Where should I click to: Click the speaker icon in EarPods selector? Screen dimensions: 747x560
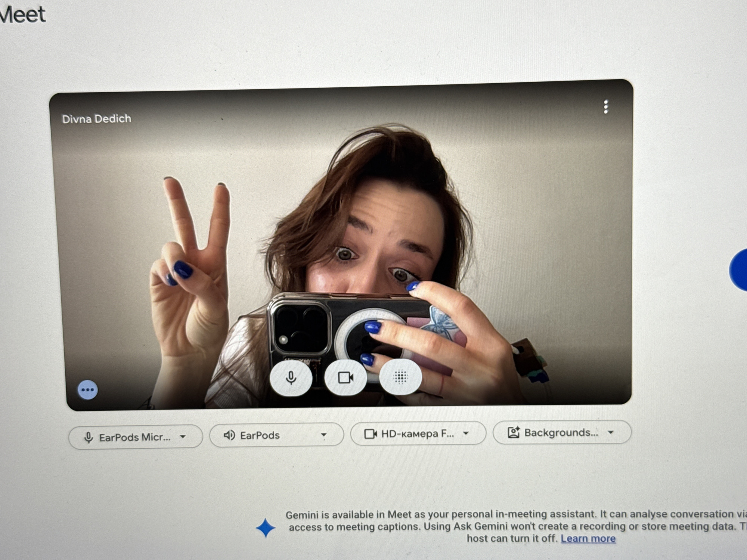point(229,435)
